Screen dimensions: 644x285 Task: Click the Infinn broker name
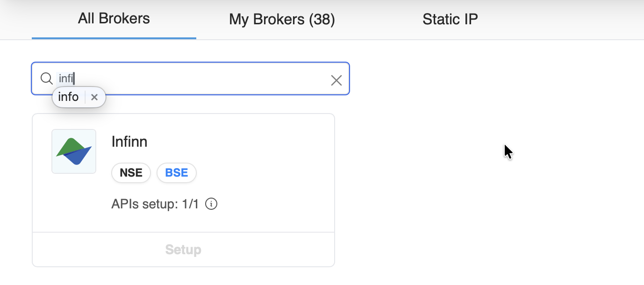[129, 142]
